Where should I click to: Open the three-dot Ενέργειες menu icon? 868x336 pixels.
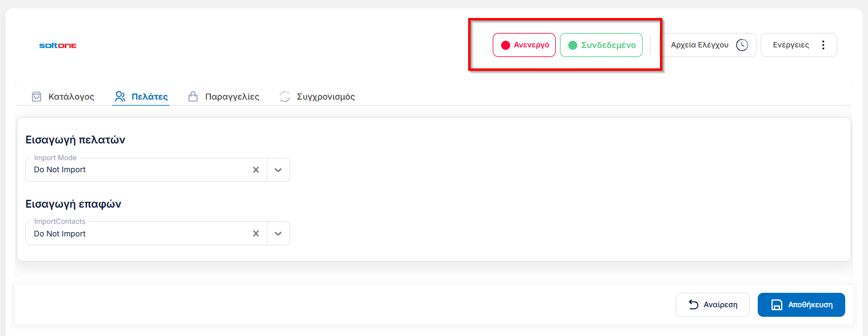[x=823, y=45]
